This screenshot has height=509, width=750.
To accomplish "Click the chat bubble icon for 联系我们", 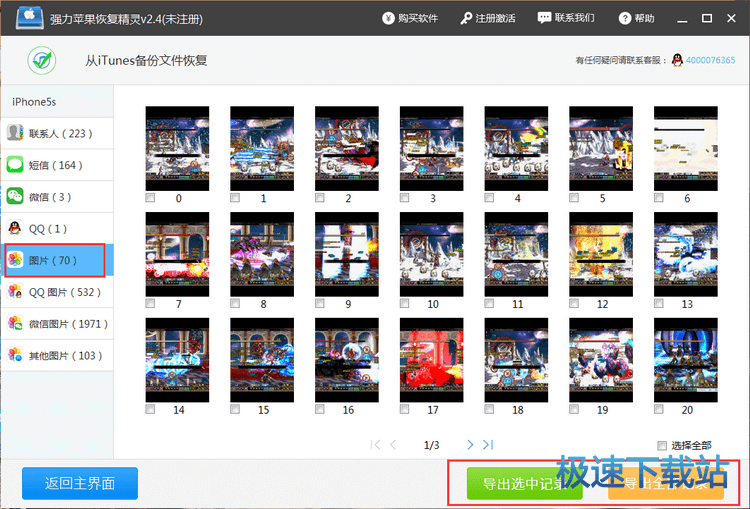I will pyautogui.click(x=544, y=18).
